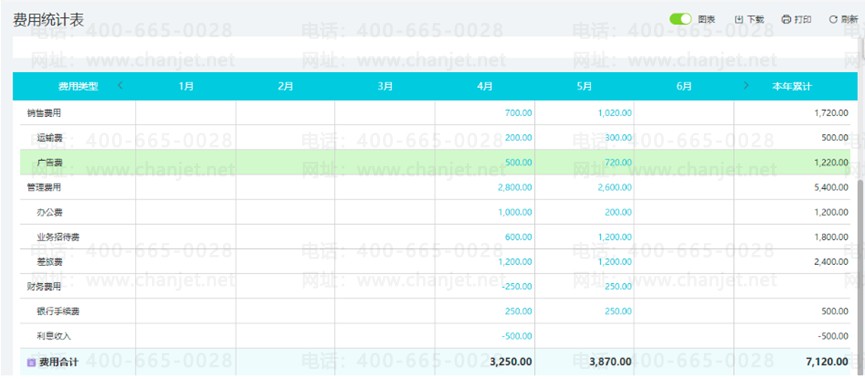Open the 运输费 May amount 300.00
Viewport: 865px width, 379px height.
pyautogui.click(x=618, y=138)
